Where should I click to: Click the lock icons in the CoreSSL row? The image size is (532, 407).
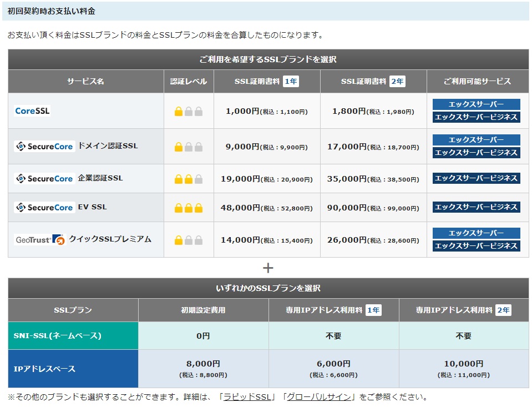point(189,112)
